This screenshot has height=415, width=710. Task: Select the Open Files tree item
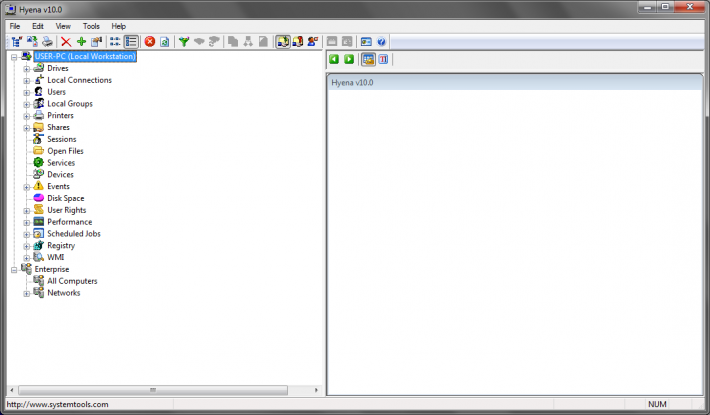point(65,151)
